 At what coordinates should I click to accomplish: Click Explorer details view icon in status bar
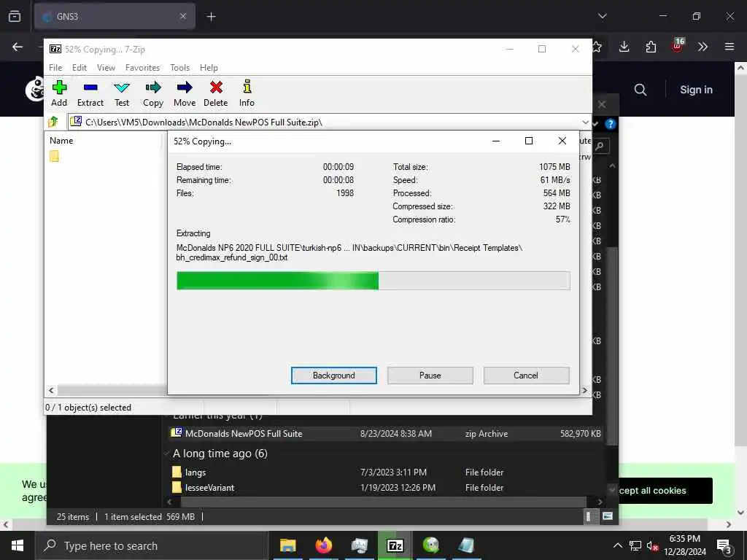(x=589, y=517)
